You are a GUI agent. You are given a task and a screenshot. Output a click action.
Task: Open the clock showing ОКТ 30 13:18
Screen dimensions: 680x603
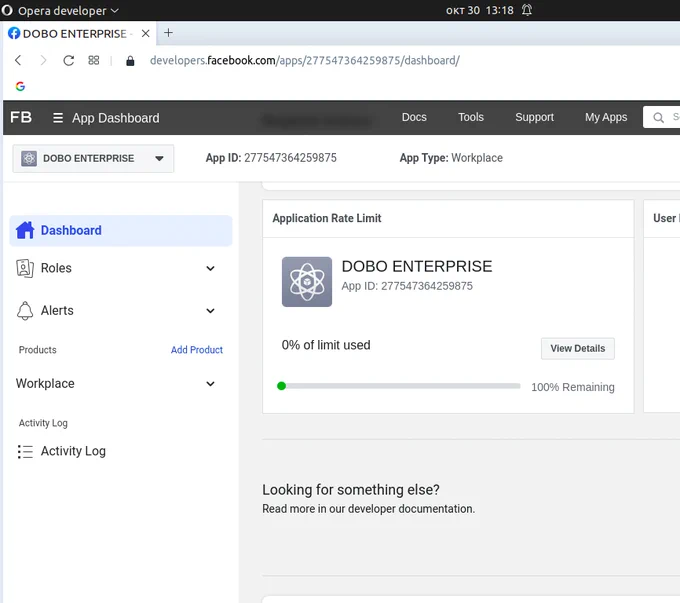[x=479, y=10]
